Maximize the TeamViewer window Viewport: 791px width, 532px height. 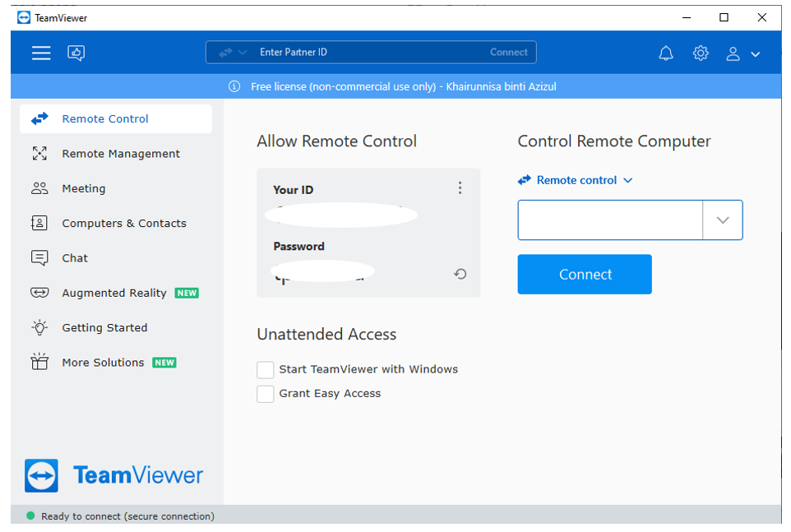(x=724, y=17)
